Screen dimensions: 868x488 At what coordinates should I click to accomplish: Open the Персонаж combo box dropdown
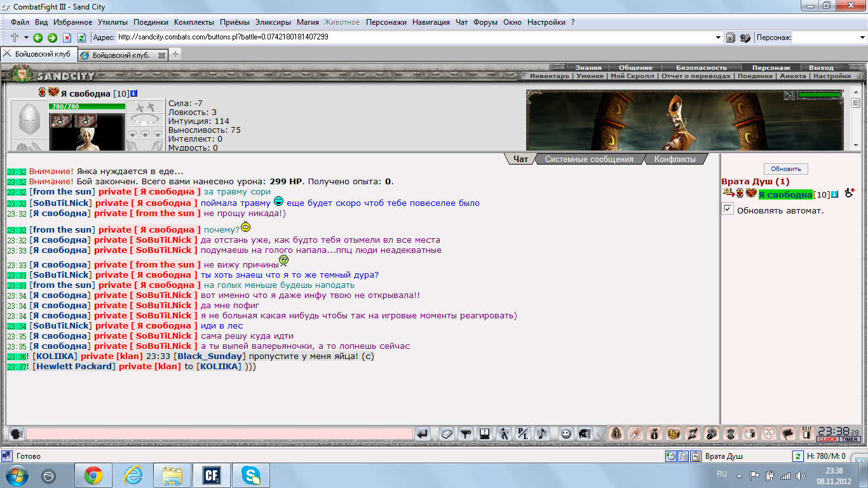click(862, 37)
